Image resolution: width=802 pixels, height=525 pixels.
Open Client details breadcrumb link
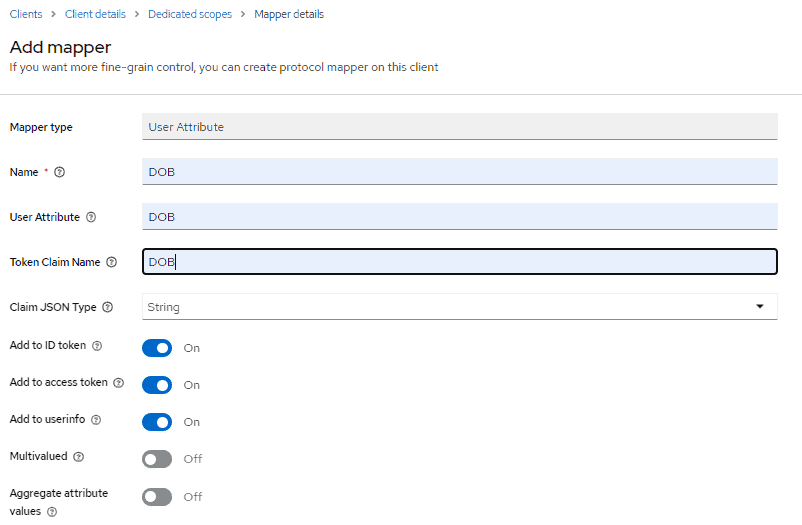point(98,15)
